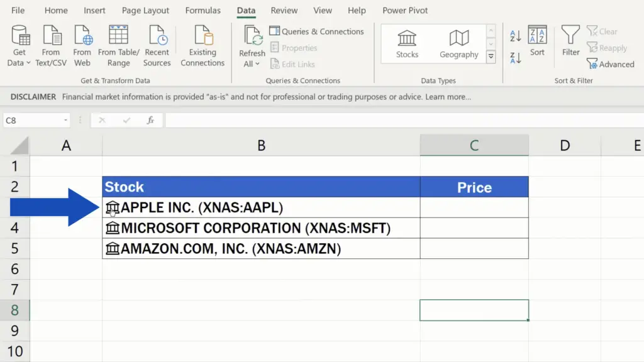Click the formula bar confirm checkmark
The width and height of the screenshot is (644, 362).
(x=126, y=120)
